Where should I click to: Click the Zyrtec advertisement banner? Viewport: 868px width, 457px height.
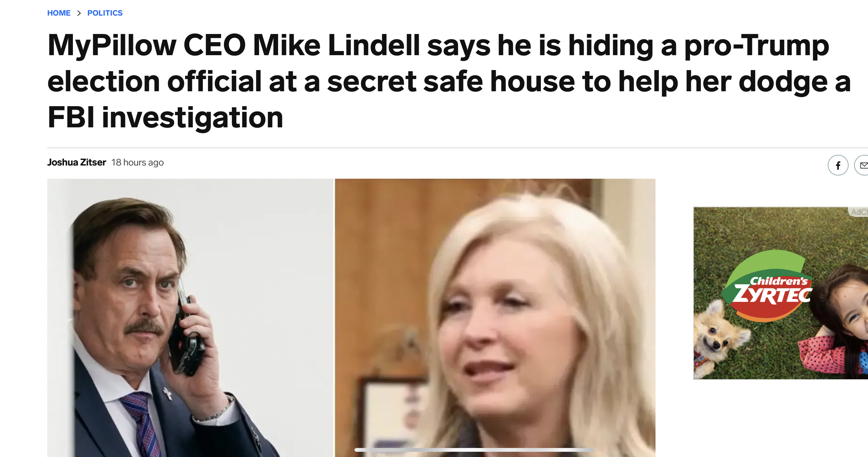[x=781, y=293]
